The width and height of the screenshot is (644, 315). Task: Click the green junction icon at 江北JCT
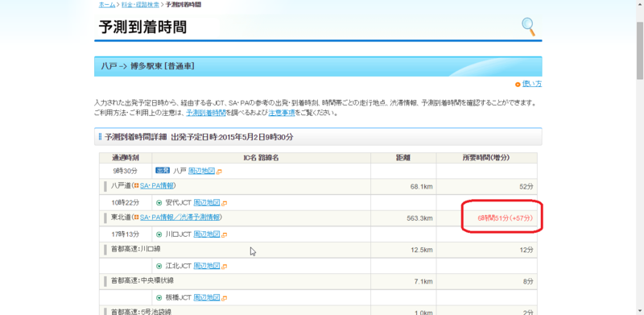coord(159,267)
